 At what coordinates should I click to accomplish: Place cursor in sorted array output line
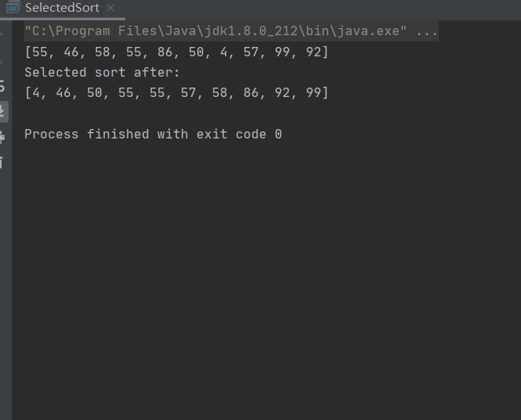[x=177, y=93]
